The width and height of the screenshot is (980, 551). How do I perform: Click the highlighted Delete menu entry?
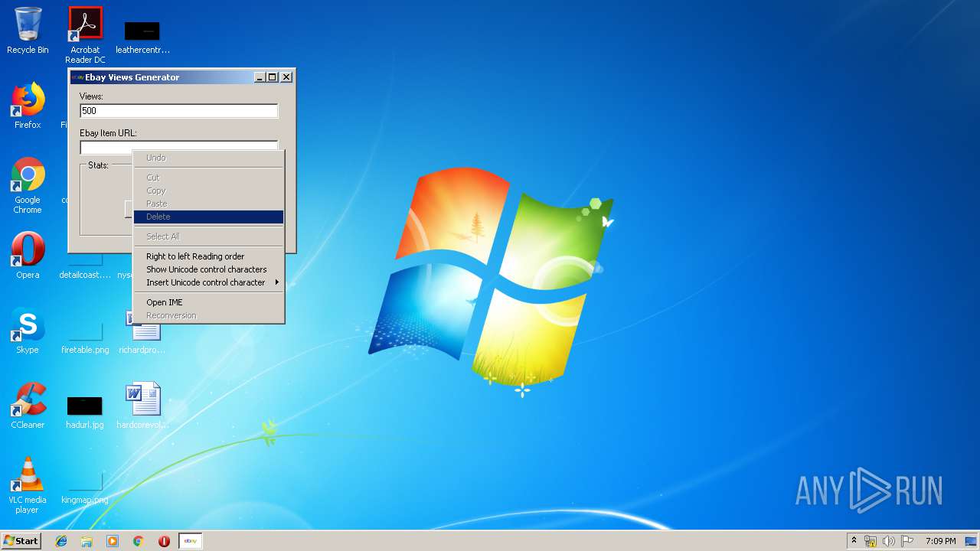[208, 217]
